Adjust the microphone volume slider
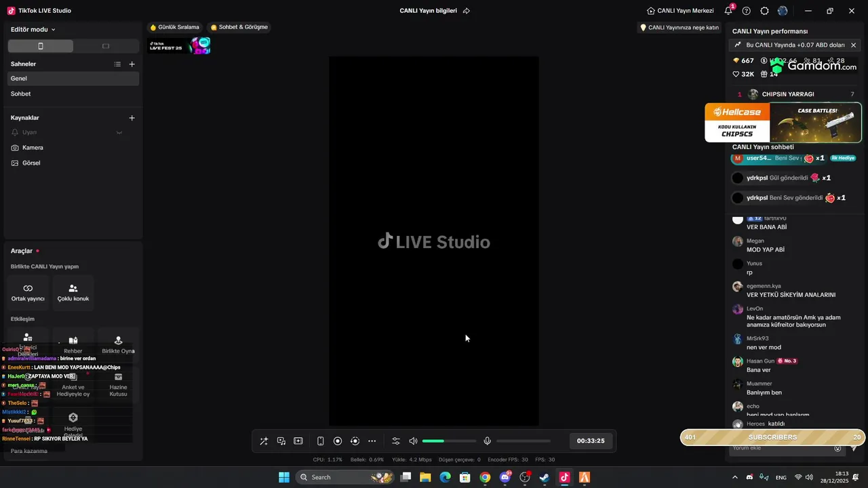Screen dimensions: 868x488 [524, 441]
